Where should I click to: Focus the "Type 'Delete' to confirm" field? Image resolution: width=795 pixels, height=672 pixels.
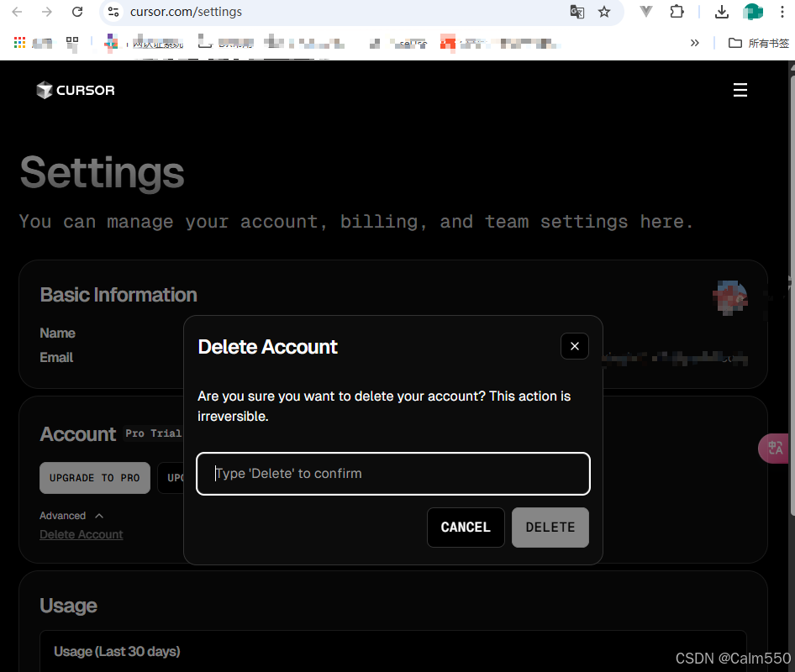tap(393, 473)
